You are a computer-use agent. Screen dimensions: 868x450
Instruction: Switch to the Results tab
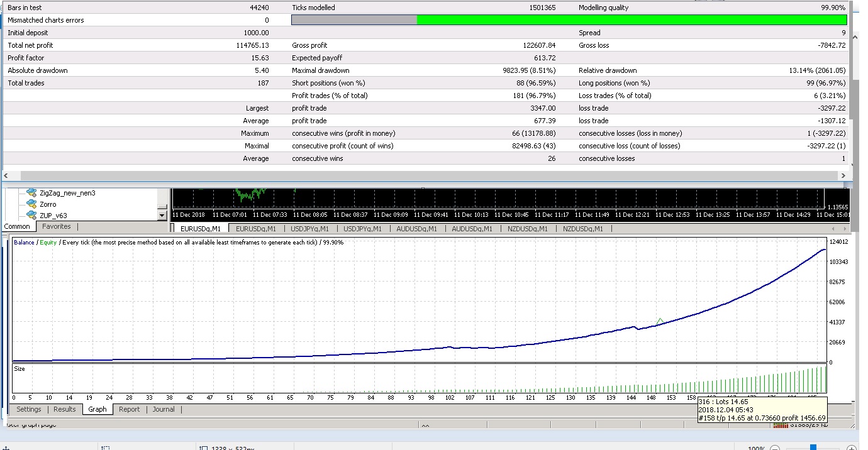(65, 409)
